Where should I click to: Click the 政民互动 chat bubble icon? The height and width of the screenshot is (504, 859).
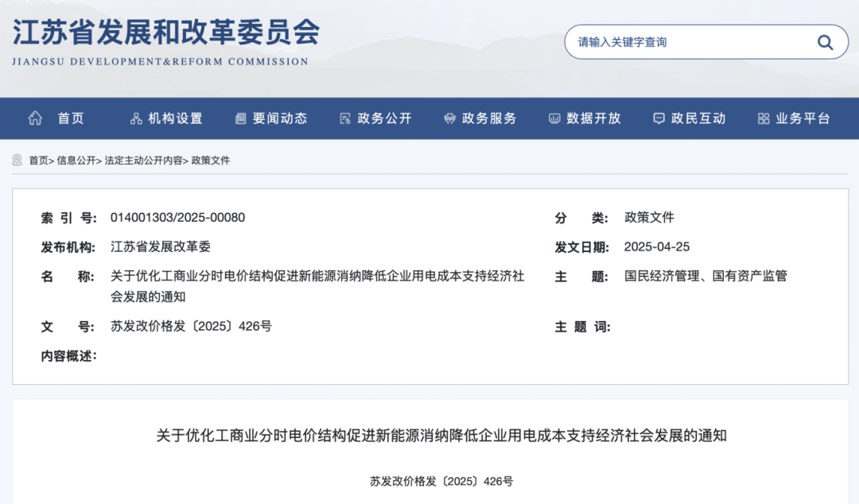[x=658, y=118]
